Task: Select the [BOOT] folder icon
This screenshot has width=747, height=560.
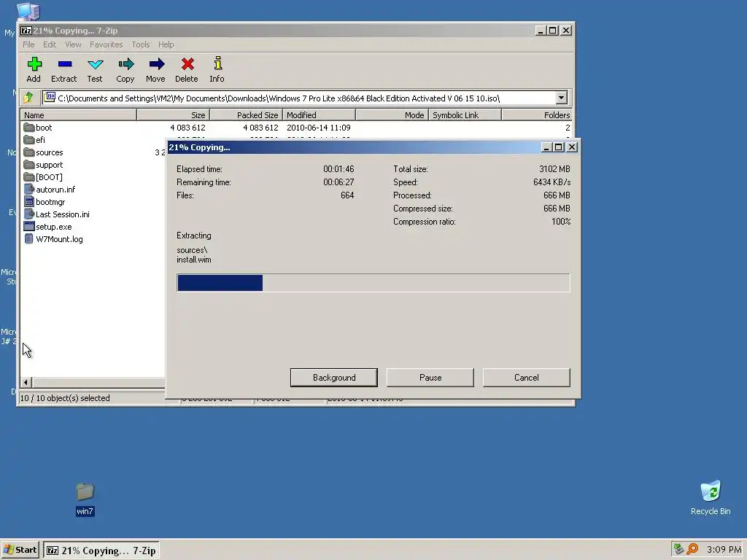Action: 29,176
